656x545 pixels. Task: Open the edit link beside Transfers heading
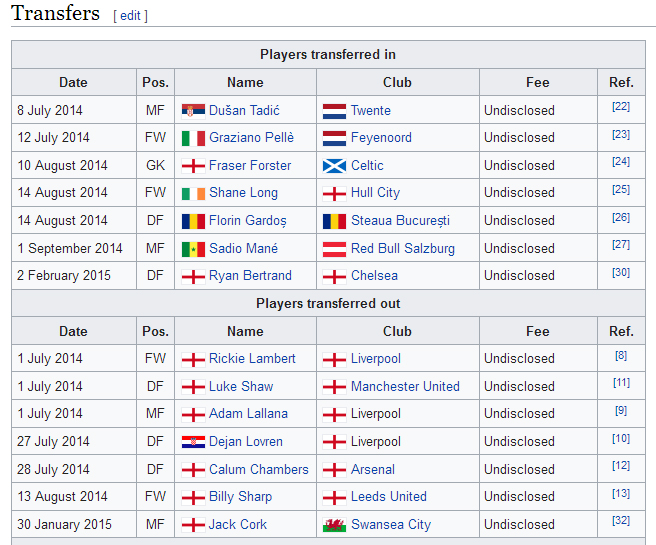[130, 16]
